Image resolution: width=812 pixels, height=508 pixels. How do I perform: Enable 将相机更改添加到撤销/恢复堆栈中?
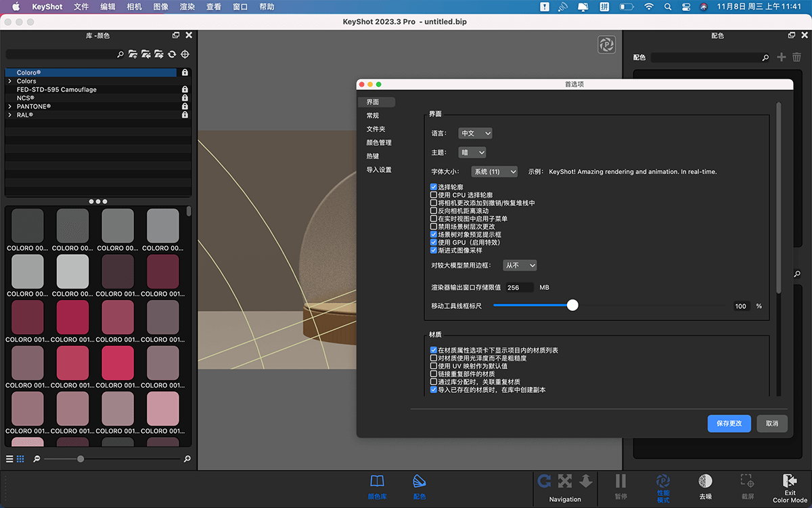click(x=434, y=203)
